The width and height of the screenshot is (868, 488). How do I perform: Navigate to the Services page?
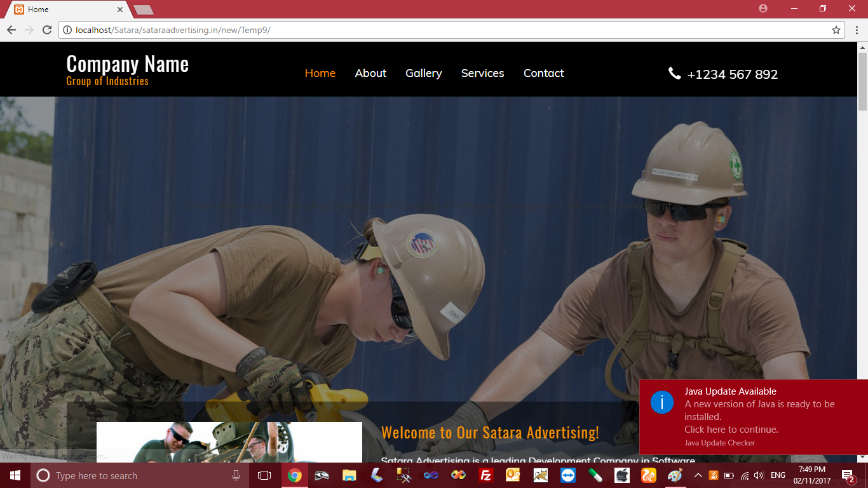point(482,73)
